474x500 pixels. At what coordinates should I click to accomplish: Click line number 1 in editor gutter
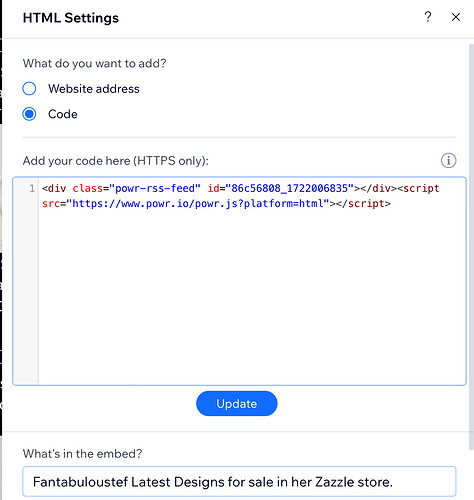pos(32,188)
